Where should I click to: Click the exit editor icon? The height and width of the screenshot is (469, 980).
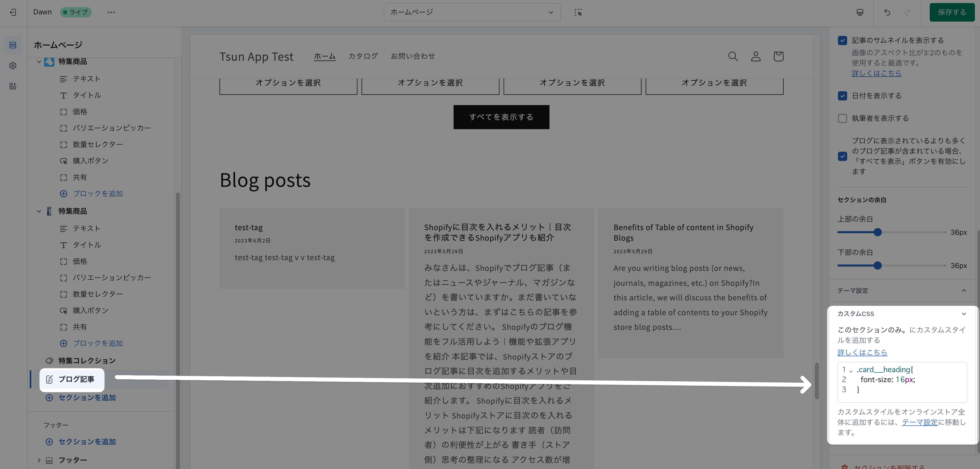[x=13, y=12]
